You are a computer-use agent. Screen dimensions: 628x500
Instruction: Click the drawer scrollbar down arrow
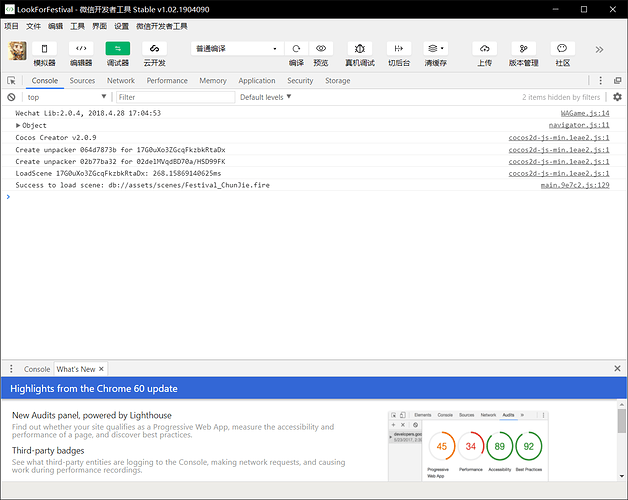[x=622, y=476]
